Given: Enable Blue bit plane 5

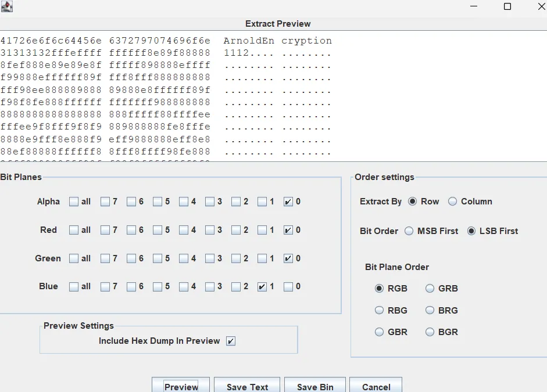Looking at the screenshot, I should [158, 287].
